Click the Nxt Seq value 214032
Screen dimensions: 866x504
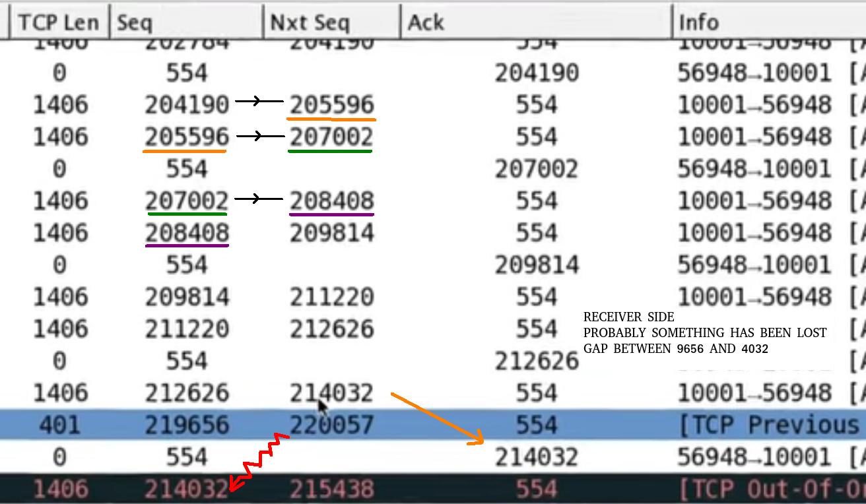coord(331,393)
